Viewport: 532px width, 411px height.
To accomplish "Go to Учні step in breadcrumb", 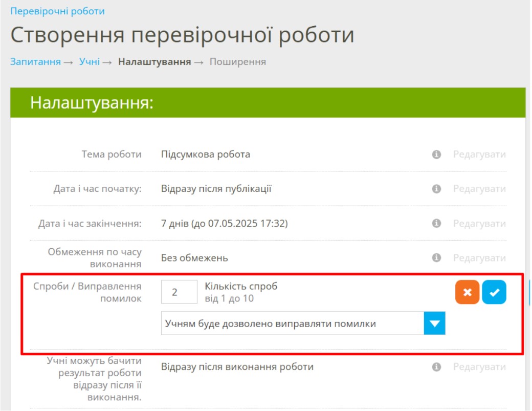I will point(89,62).
